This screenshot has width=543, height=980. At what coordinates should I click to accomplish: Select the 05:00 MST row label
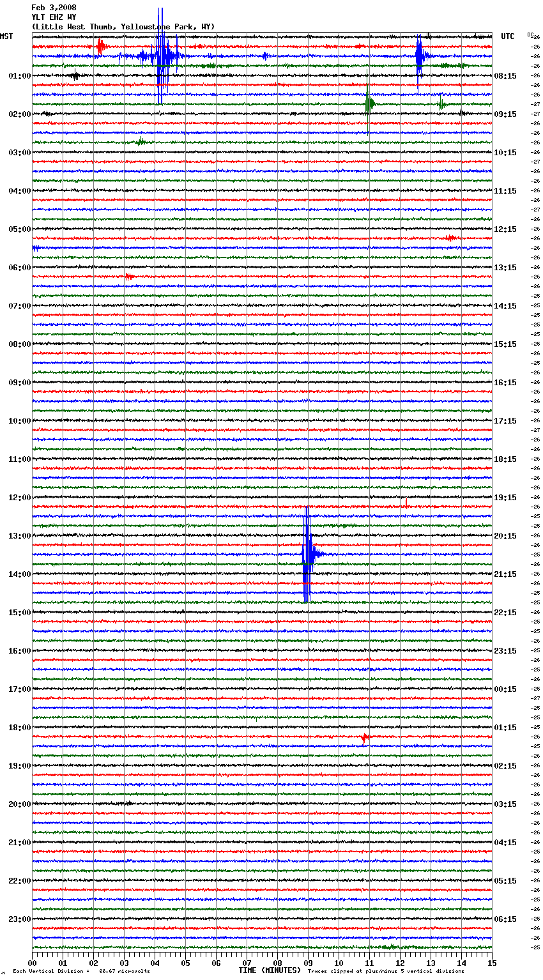(x=20, y=229)
